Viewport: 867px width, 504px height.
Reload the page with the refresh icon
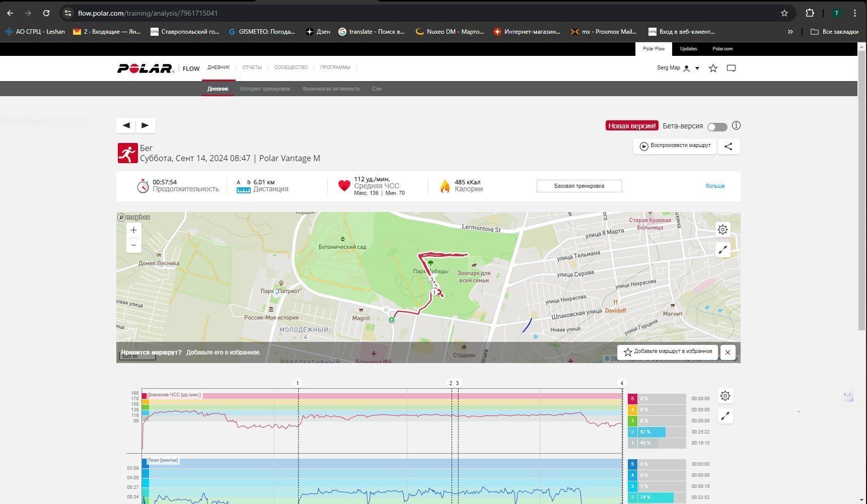(x=46, y=13)
